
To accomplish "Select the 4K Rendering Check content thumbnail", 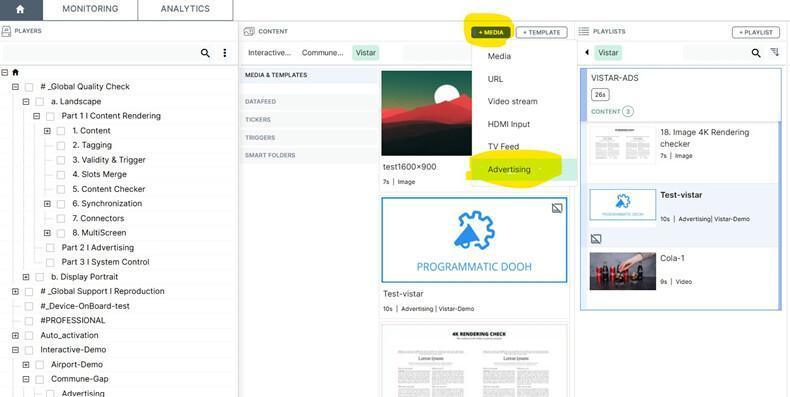I will tap(474, 360).
